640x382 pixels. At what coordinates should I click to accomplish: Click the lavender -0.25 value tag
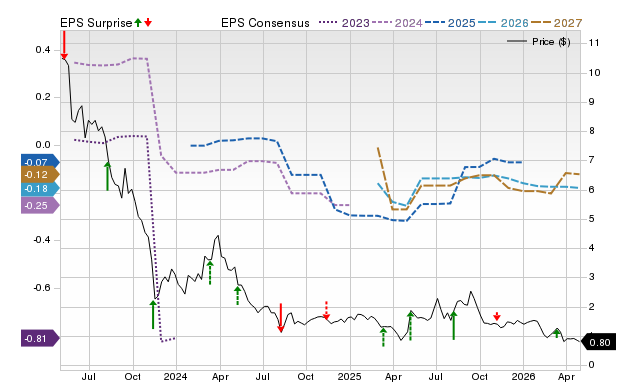[40, 205]
